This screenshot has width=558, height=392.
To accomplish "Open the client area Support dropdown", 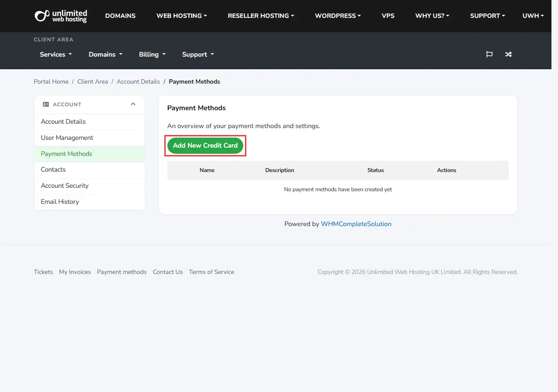I will point(198,54).
